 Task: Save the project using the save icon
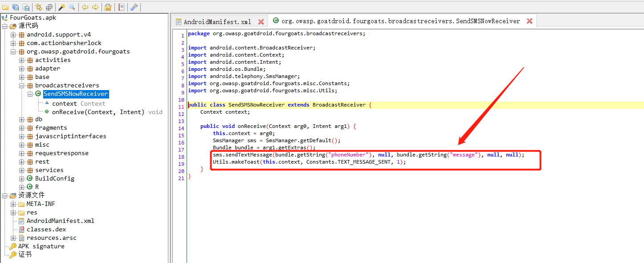pyautogui.click(x=15, y=7)
